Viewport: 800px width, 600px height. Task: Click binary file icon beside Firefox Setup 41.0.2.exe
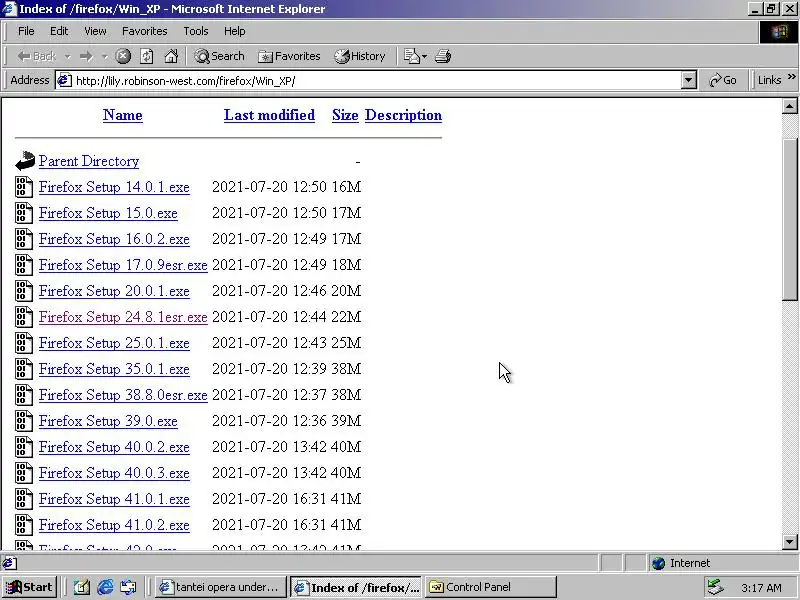pyautogui.click(x=23, y=525)
